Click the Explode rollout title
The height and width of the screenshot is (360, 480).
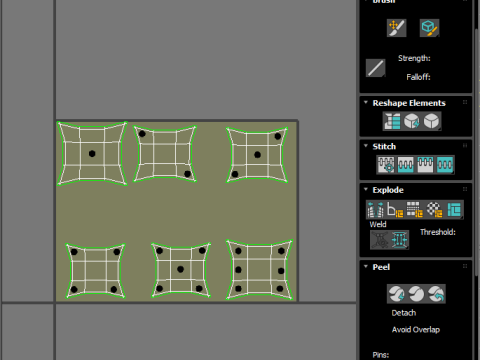(388, 190)
